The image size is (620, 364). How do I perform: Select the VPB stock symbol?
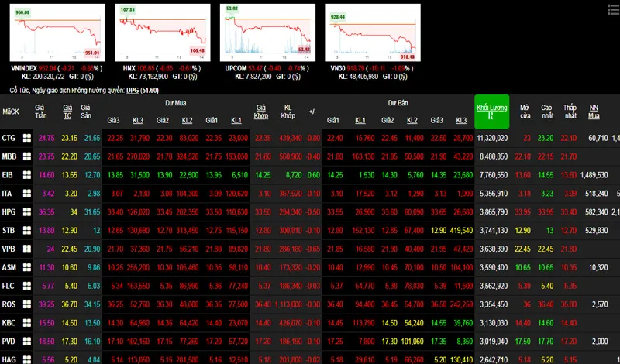coord(9,249)
